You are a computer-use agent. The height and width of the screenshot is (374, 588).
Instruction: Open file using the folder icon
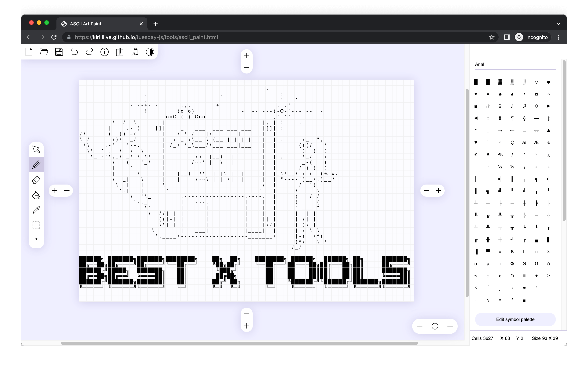(x=44, y=52)
